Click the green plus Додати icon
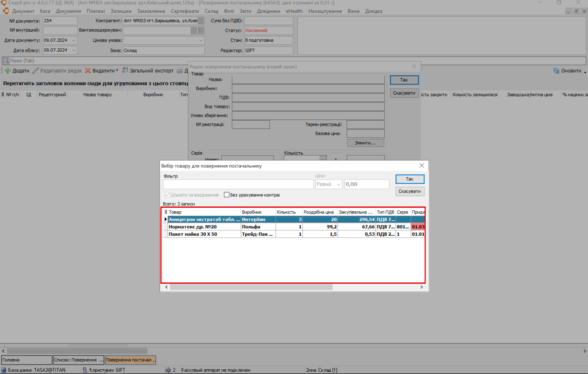 coord(8,71)
